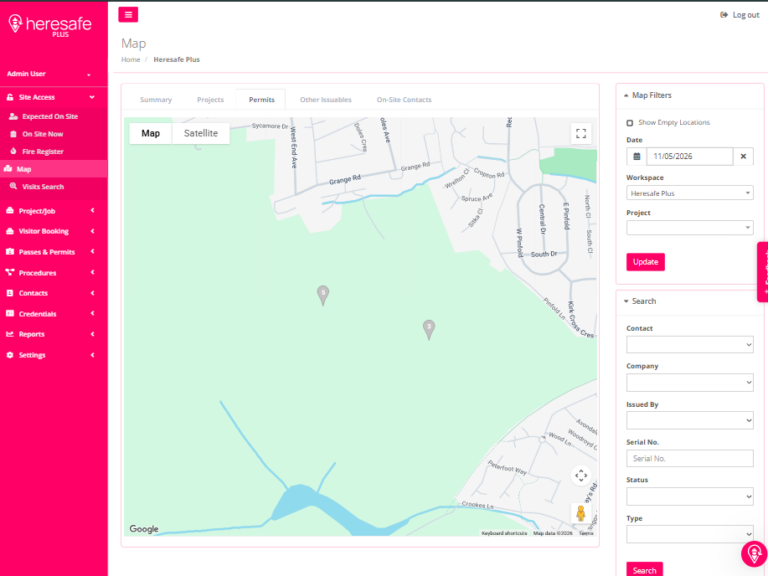Click the Site Access lock icon

click(x=10, y=97)
